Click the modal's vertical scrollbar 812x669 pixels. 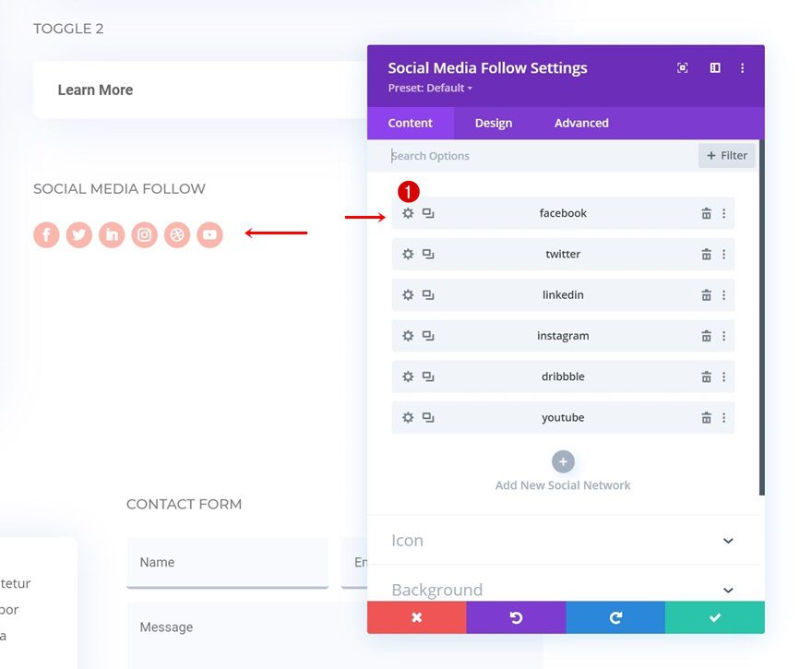(x=762, y=317)
